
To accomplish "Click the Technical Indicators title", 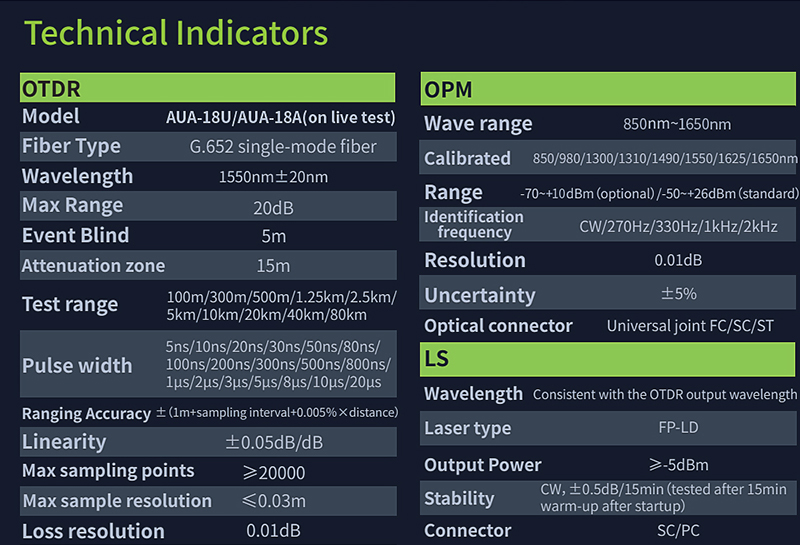I will click(x=176, y=33).
